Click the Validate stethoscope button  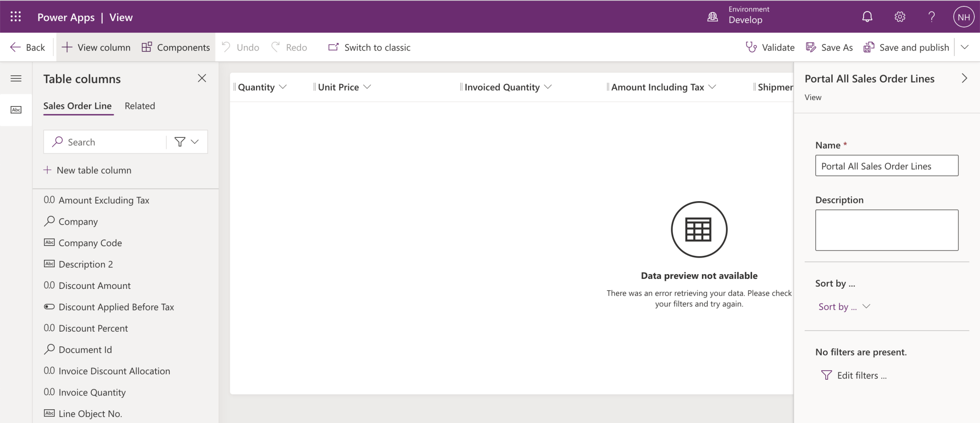pos(770,47)
